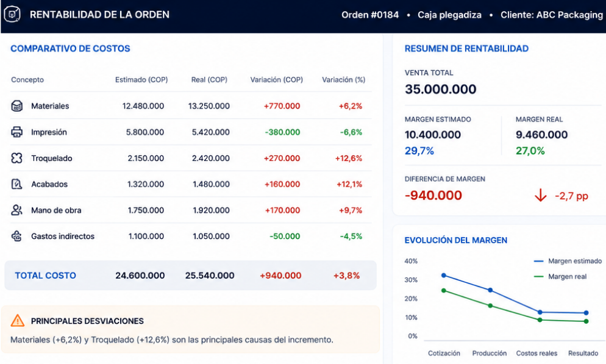The image size is (606, 364).
Task: Click the EVOLUCIÓN DEL MARGEN heading
Action: (x=455, y=240)
